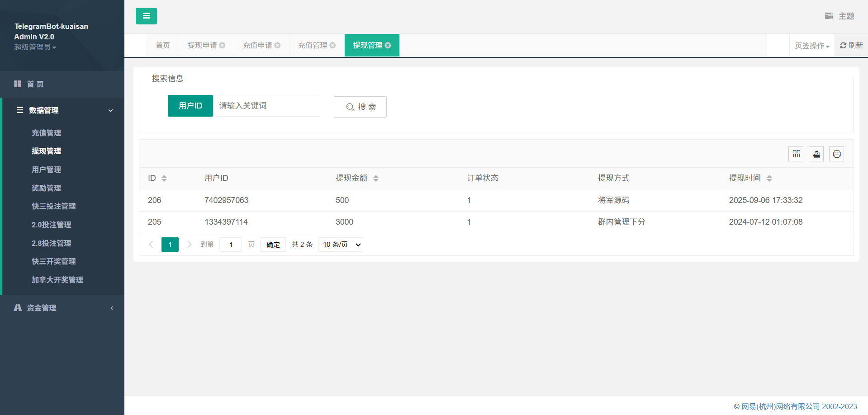
Task: Click the hamburger menu toggle button
Action: pos(146,16)
